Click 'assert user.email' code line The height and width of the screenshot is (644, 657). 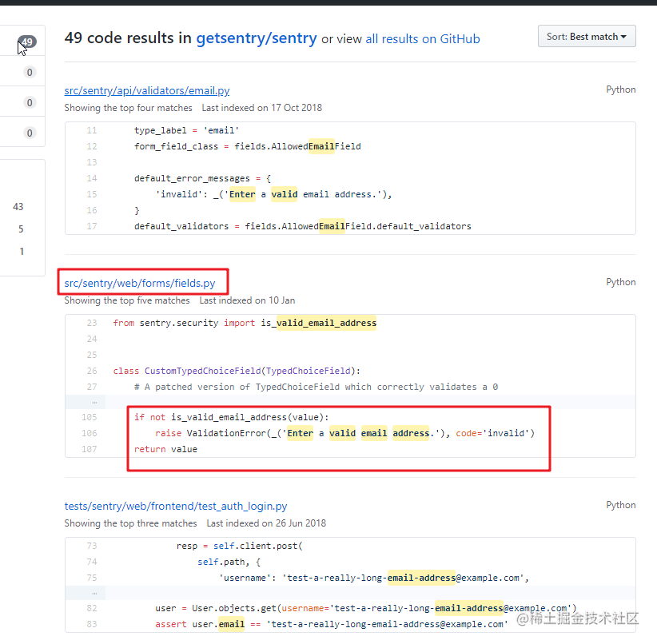coord(332,624)
